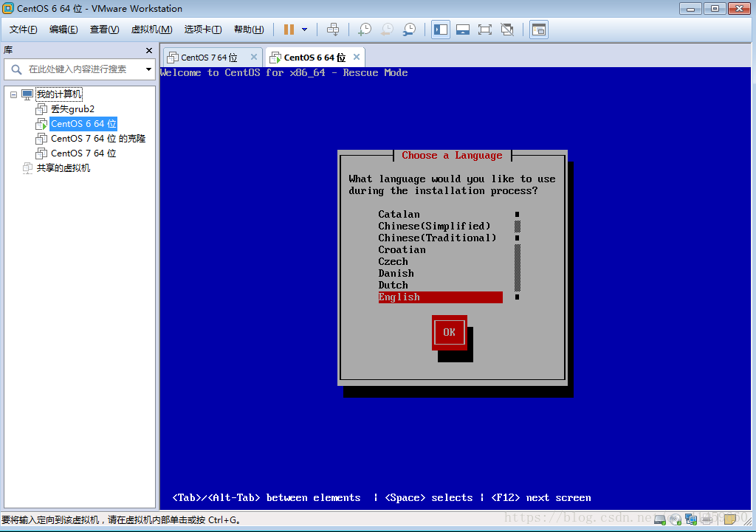Open the 虚拟机(M) menu
Viewport: 756px width, 532px height.
pyautogui.click(x=151, y=30)
